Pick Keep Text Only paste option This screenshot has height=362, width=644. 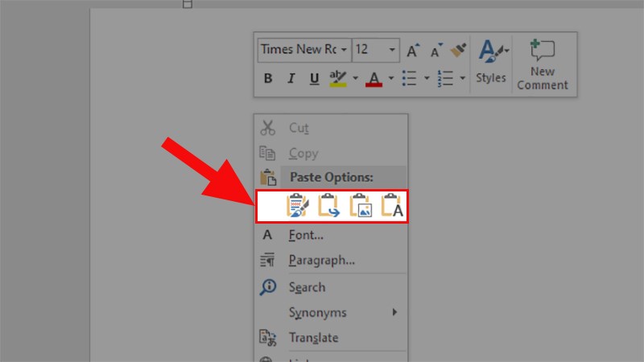point(392,205)
